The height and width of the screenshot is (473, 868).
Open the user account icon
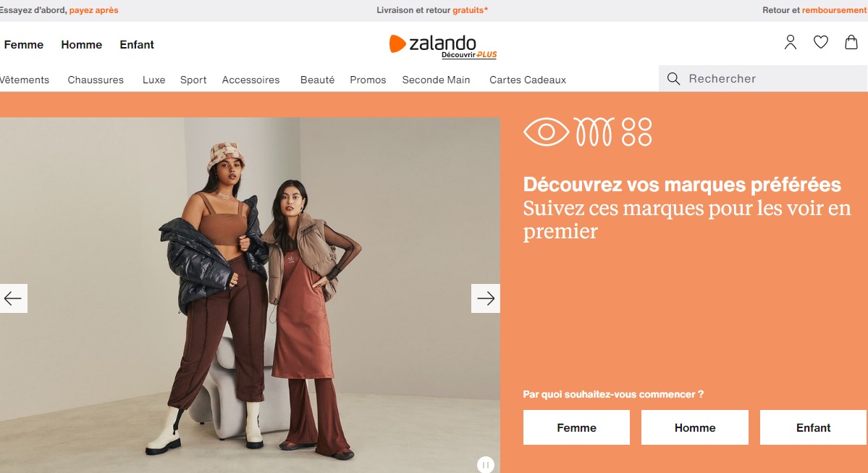[x=790, y=42]
